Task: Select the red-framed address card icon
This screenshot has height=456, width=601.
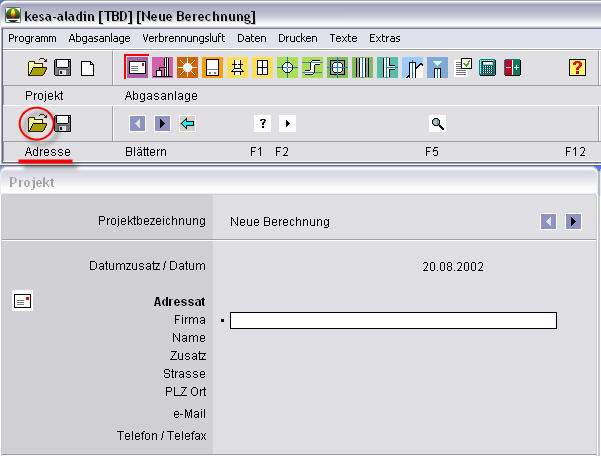Action: click(x=136, y=68)
